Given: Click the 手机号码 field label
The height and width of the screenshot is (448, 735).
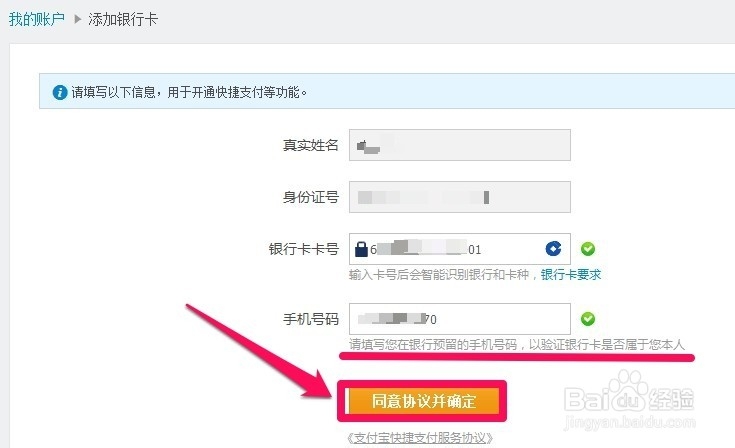Looking at the screenshot, I should tap(310, 319).
